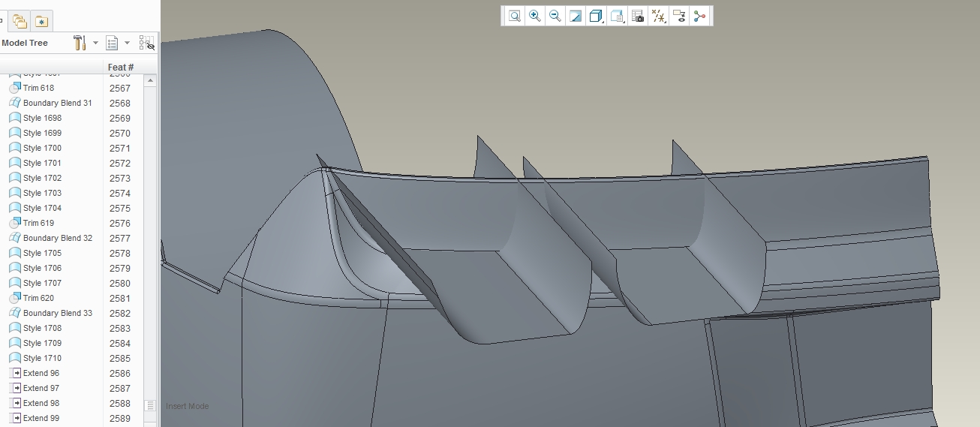Screen dimensions: 980x427
Task: Toggle the spin center icon
Action: tap(699, 16)
